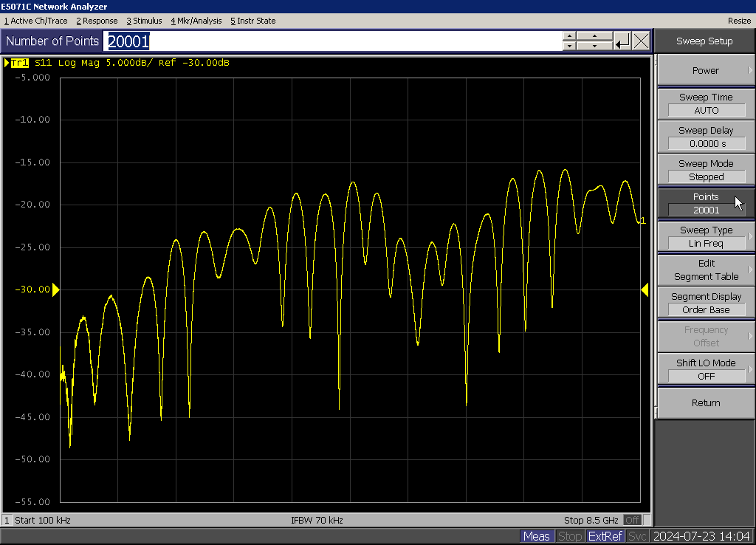Click the Tr1 trace label

pos(19,63)
